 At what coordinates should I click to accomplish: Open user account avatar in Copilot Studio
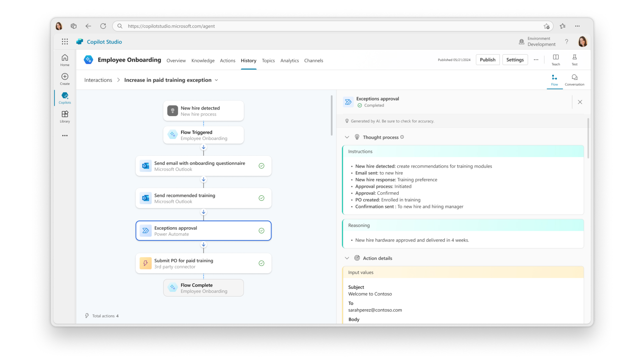[582, 42]
